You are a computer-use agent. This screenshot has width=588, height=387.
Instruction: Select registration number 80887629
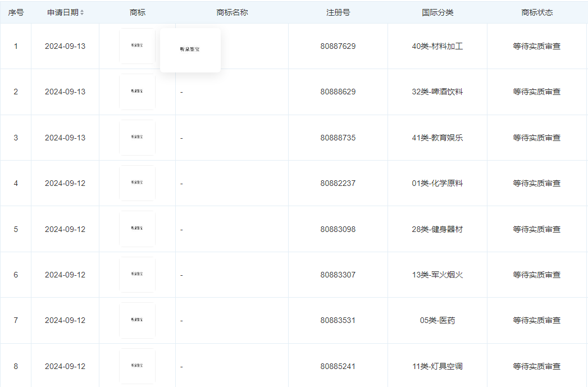click(x=338, y=46)
